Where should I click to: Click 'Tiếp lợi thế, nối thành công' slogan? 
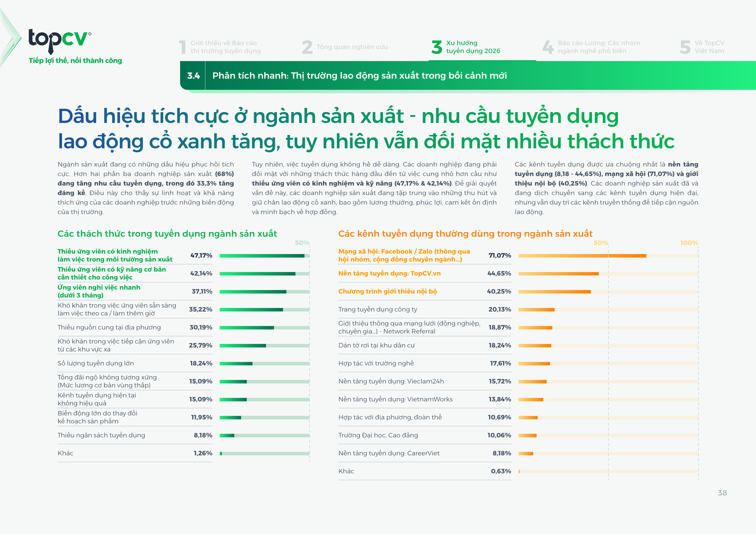75,60
